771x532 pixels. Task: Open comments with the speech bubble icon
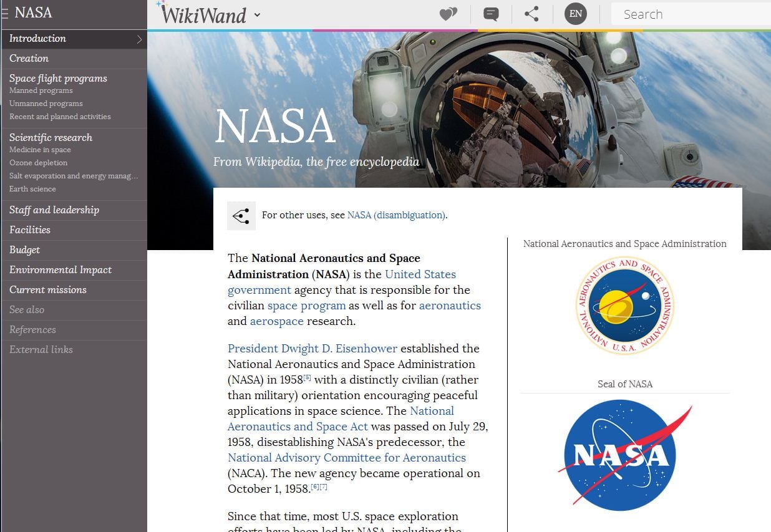pos(490,14)
